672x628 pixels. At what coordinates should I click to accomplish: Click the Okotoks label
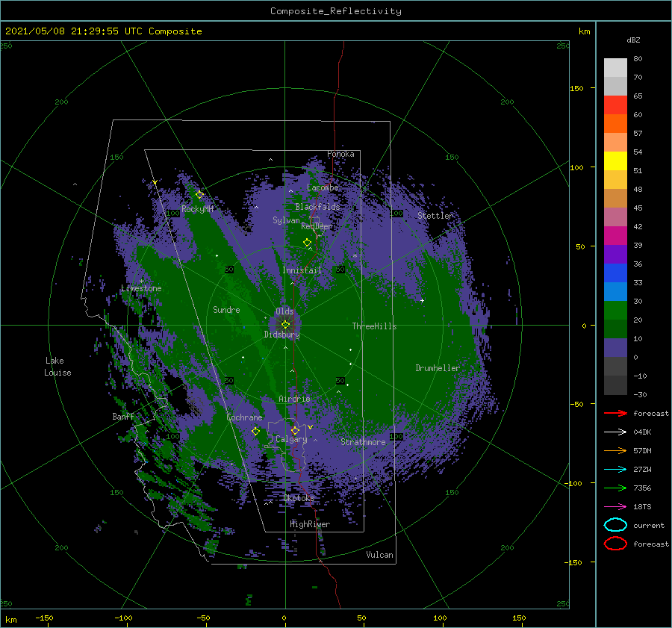[299, 498]
